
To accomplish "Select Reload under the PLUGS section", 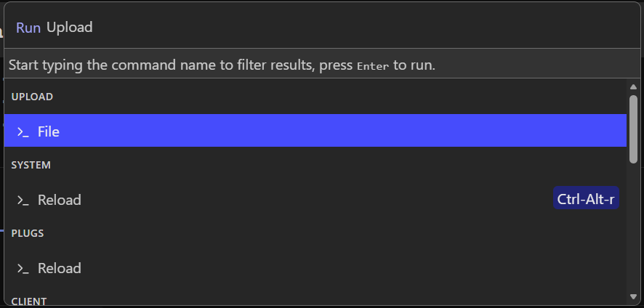I will 60,268.
